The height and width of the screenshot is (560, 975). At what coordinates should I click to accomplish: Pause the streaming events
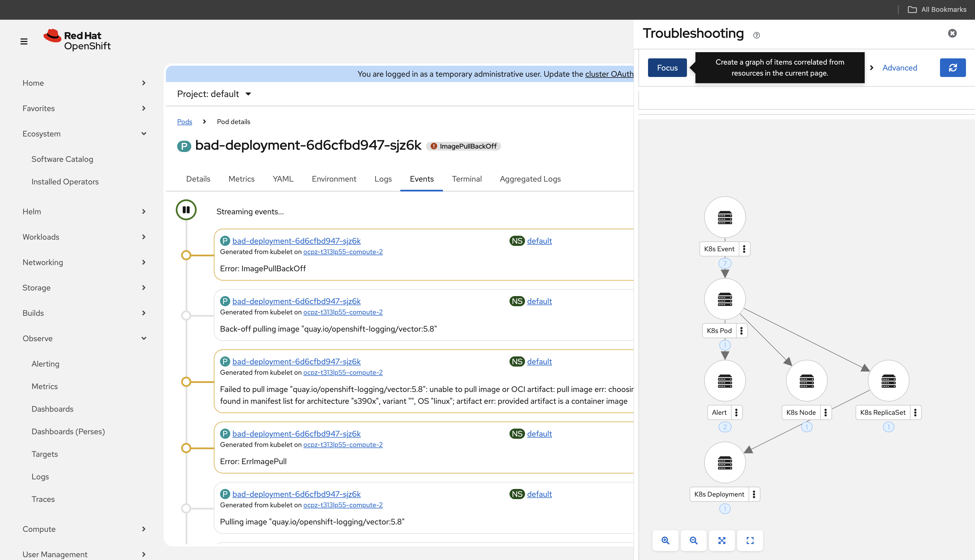pos(186,210)
